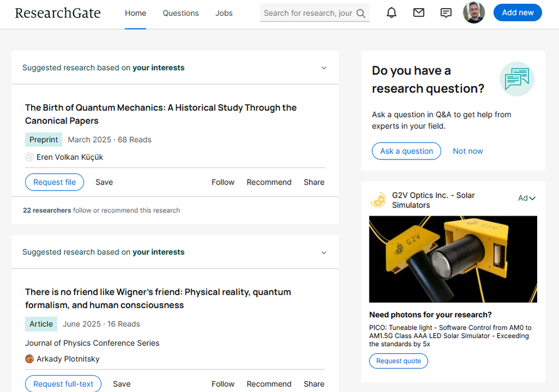The height and width of the screenshot is (392, 559).
Task: Click the G2V Optics logo icon
Action: [x=378, y=200]
